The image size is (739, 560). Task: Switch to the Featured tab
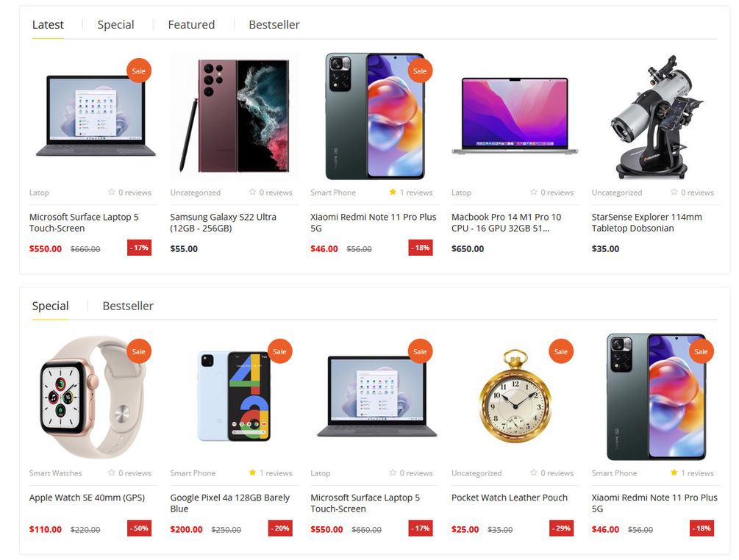pyautogui.click(x=191, y=24)
